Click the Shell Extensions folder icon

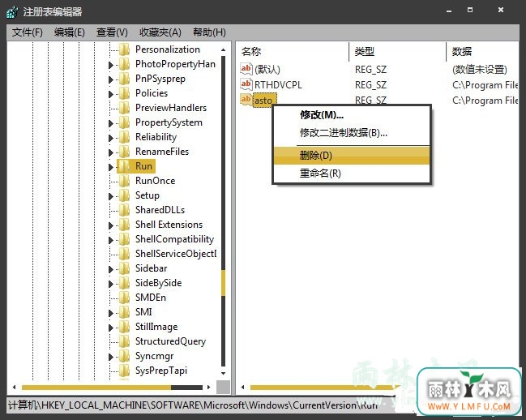[125, 225]
